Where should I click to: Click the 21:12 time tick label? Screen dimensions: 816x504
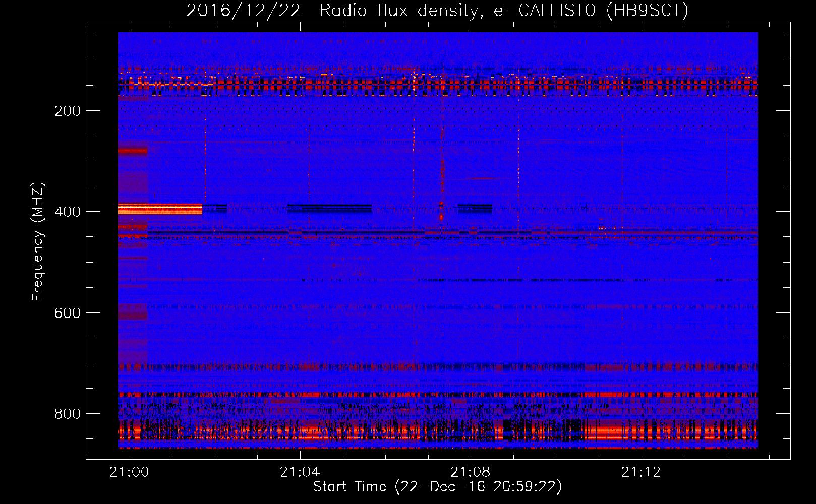(x=641, y=472)
